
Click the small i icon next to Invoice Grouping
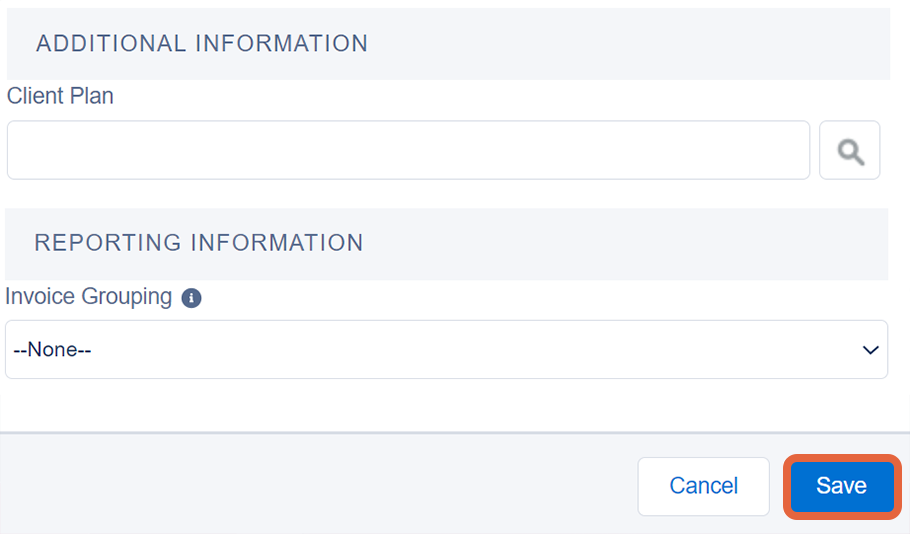pos(192,298)
